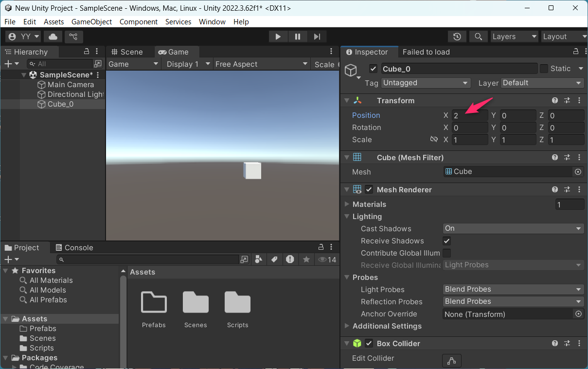This screenshot has width=588, height=369.
Task: Select Main Camera in the Hierarchy
Action: tap(71, 85)
